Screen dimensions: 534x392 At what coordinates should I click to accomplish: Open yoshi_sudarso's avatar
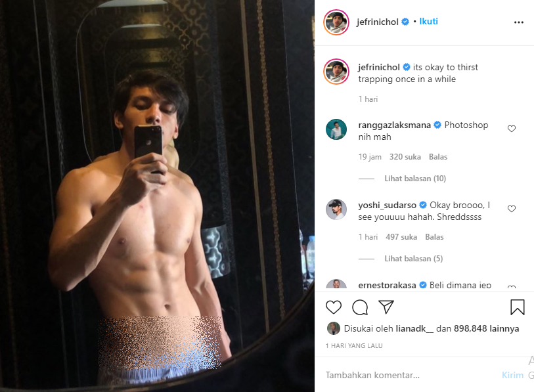(336, 209)
